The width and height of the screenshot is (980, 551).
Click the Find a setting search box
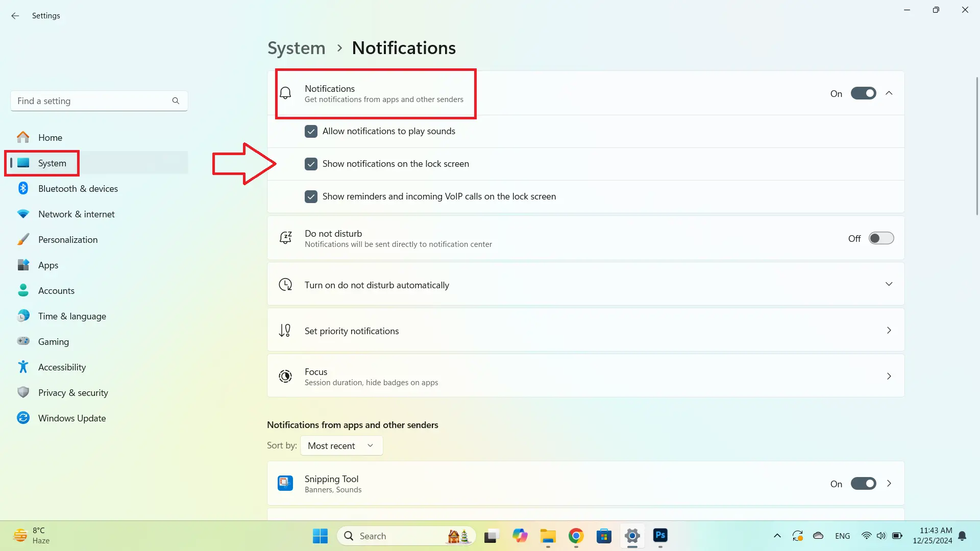[x=92, y=101]
